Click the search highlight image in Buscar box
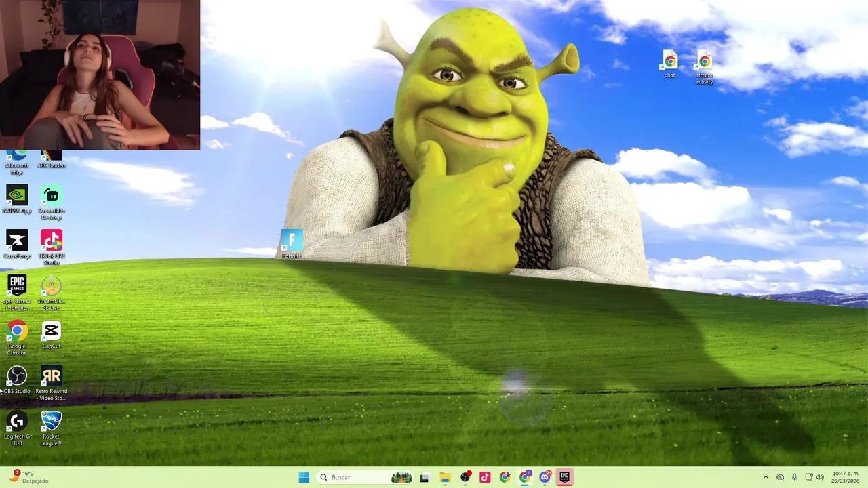The height and width of the screenshot is (488, 868). 401,477
